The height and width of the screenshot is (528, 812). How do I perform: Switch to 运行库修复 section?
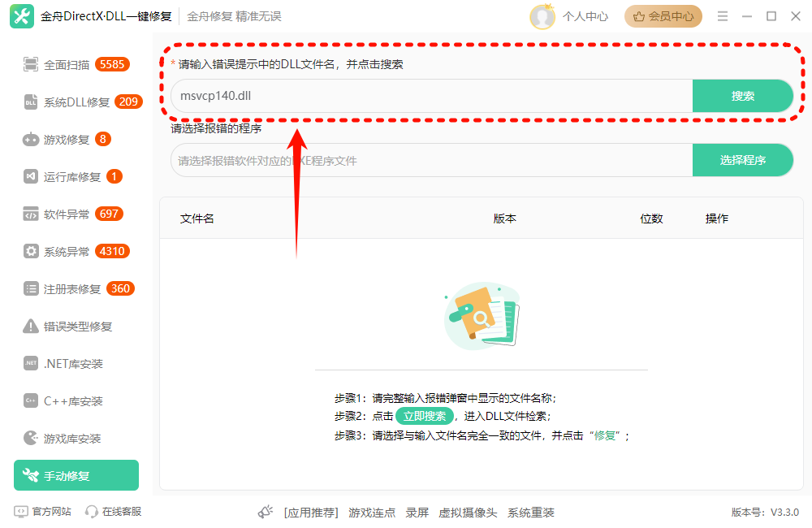coord(76,177)
